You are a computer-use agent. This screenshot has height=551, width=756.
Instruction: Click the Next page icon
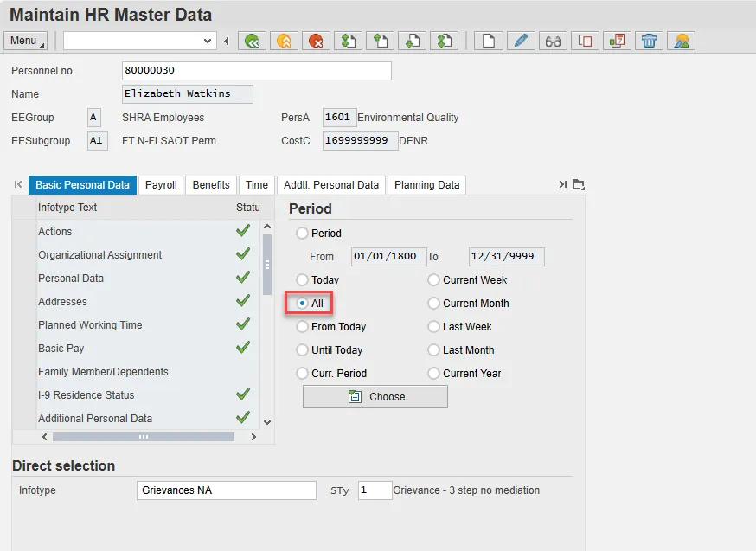[x=413, y=41]
